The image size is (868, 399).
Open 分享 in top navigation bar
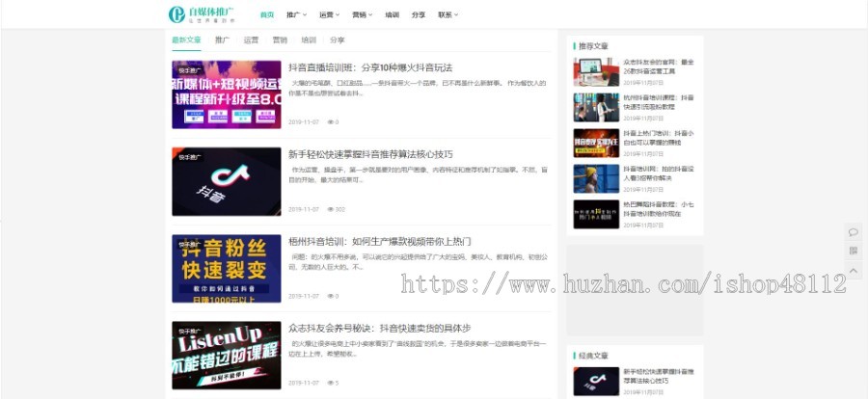[x=419, y=15]
